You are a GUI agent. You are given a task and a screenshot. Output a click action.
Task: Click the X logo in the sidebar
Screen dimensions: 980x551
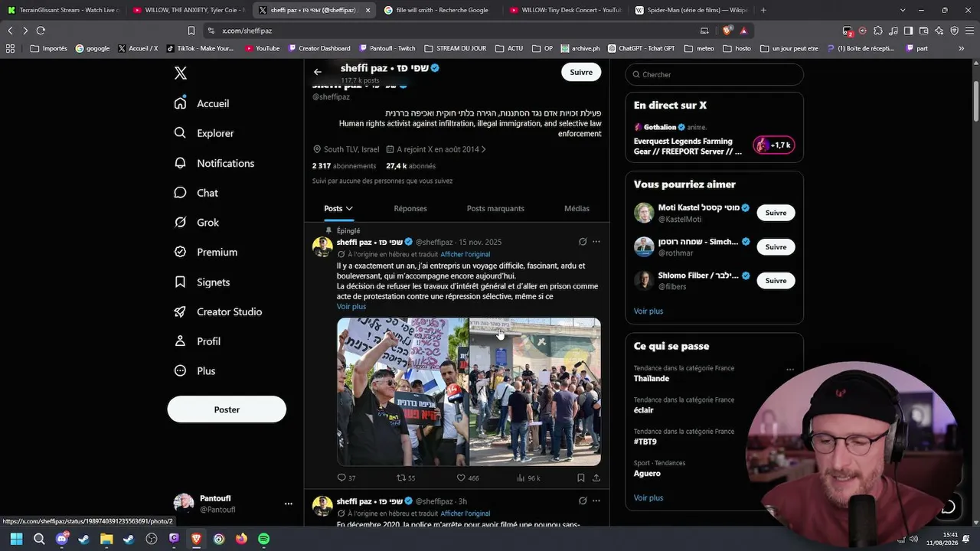[181, 73]
